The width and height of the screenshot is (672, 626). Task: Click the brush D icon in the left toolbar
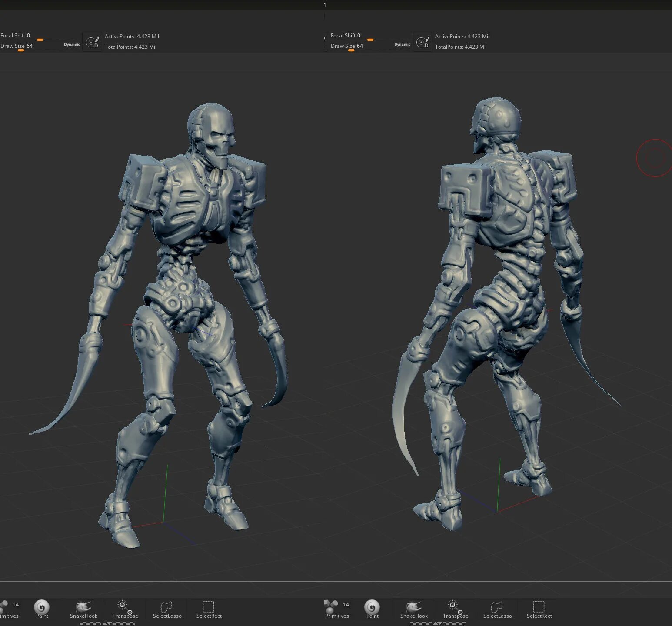(x=92, y=42)
